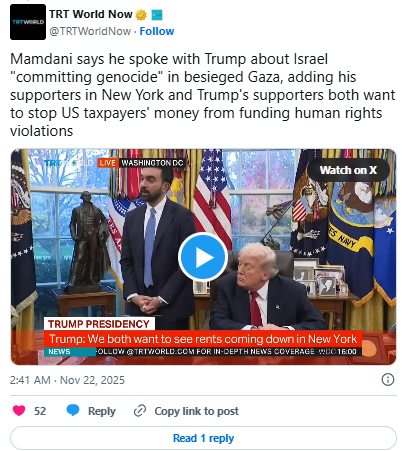The image size is (408, 451).
Task: Click Copy link to post text
Action: click(x=196, y=411)
